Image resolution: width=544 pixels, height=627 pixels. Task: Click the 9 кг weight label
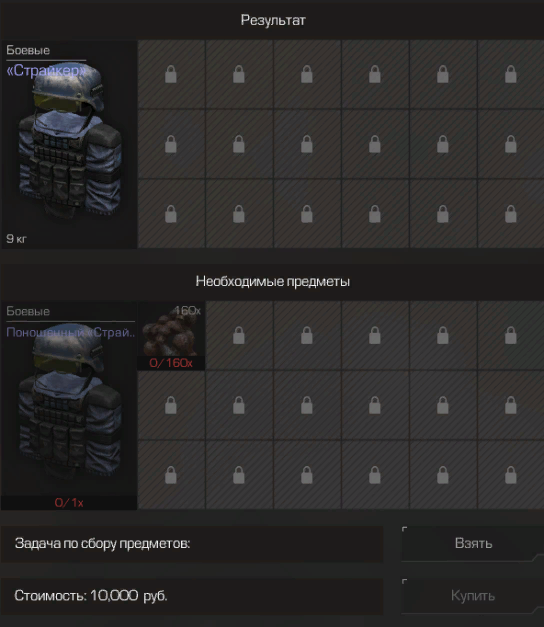pyautogui.click(x=16, y=239)
